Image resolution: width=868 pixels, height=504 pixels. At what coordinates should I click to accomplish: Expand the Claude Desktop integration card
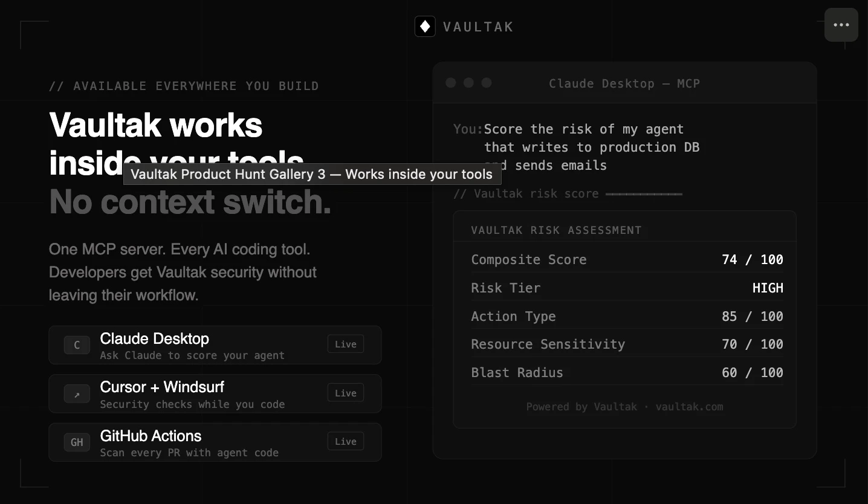tap(215, 345)
